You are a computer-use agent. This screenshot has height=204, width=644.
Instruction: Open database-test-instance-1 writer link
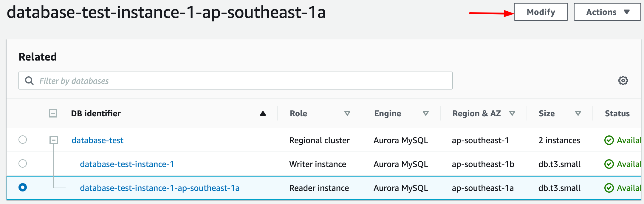click(127, 164)
